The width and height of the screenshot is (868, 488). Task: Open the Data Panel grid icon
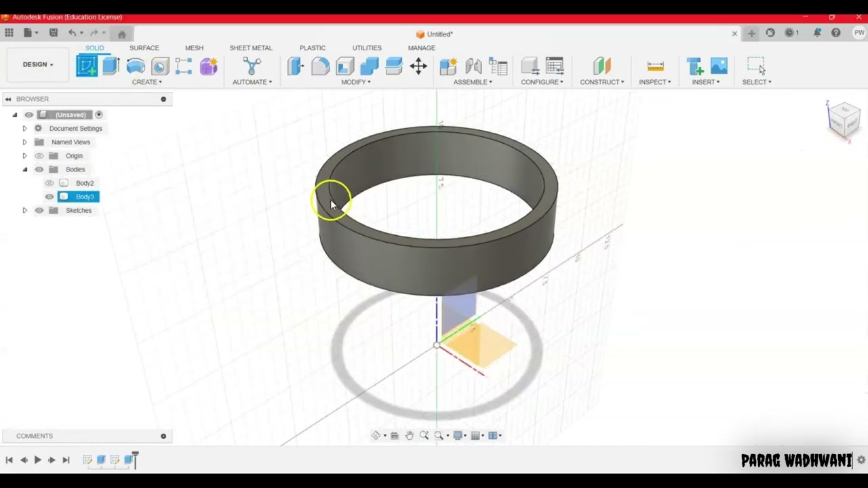[x=9, y=33]
